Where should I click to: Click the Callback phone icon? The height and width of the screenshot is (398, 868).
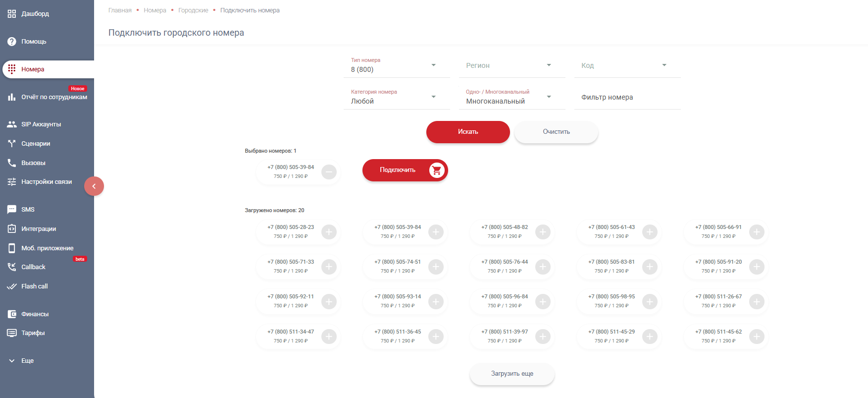tap(12, 267)
